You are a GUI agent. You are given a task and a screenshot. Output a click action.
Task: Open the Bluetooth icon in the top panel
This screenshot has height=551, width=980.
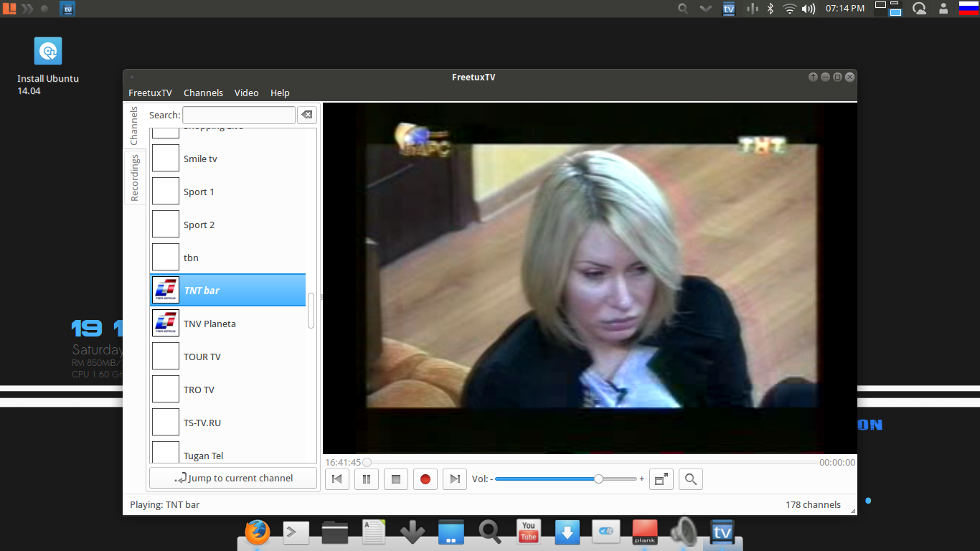click(771, 9)
